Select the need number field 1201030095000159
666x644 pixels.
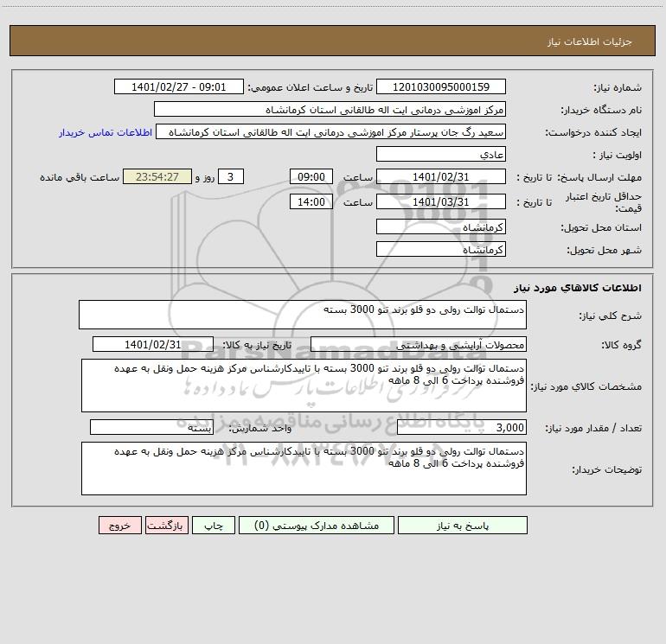point(441,86)
